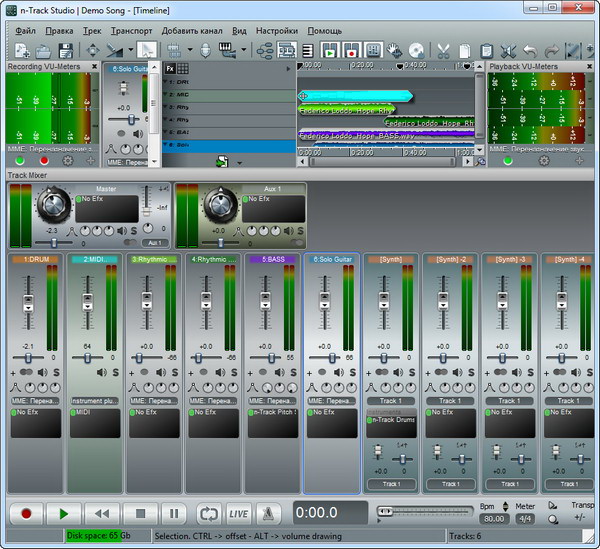
Task: Click the Rewind transport button
Action: (x=101, y=513)
